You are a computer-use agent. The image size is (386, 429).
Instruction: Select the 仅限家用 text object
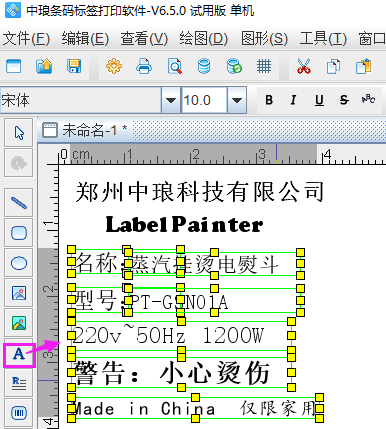pyautogui.click(x=278, y=408)
